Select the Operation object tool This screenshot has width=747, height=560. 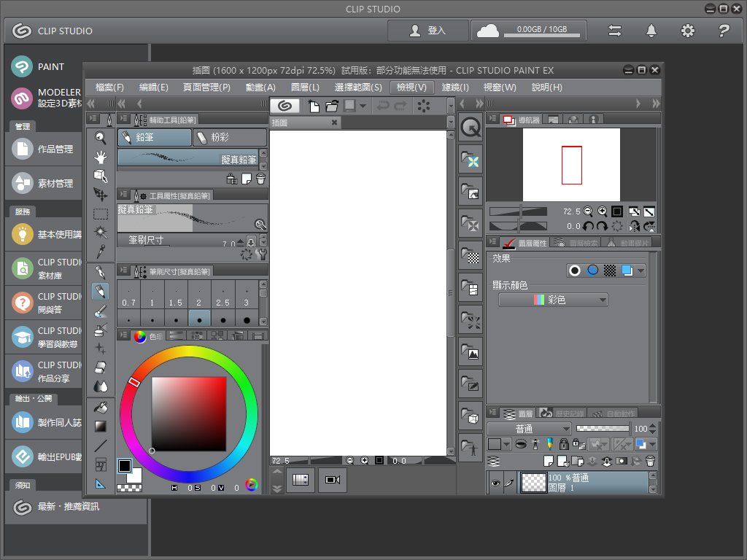101,176
